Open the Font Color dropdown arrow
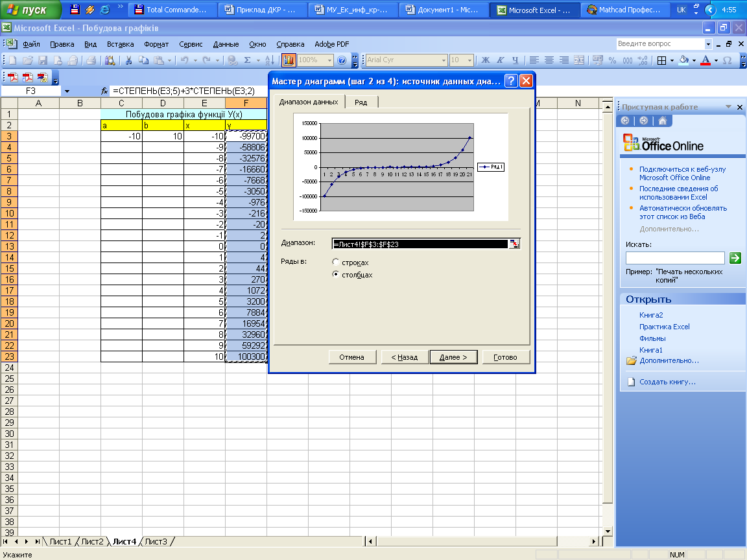Viewport: 747px width, 560px height. pos(716,60)
